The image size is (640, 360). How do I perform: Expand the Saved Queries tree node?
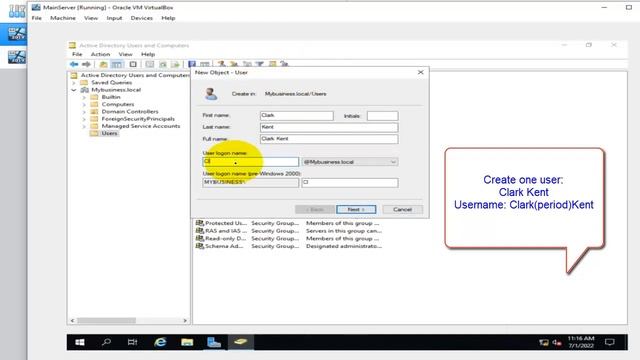74,82
